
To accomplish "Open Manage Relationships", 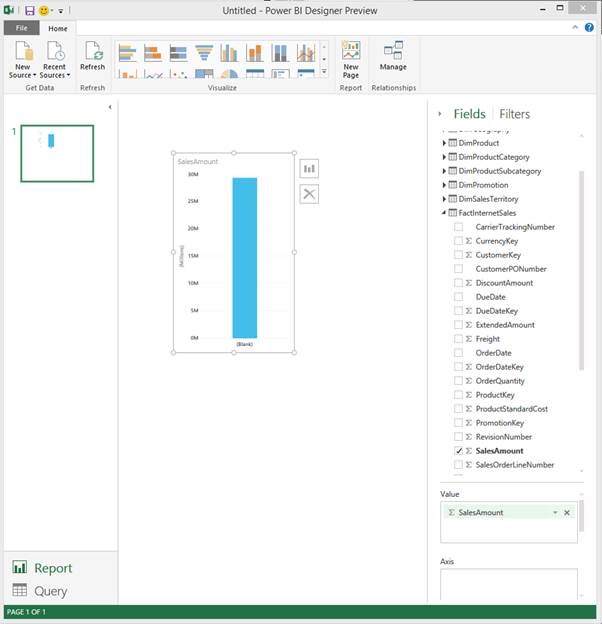I will pos(393,56).
